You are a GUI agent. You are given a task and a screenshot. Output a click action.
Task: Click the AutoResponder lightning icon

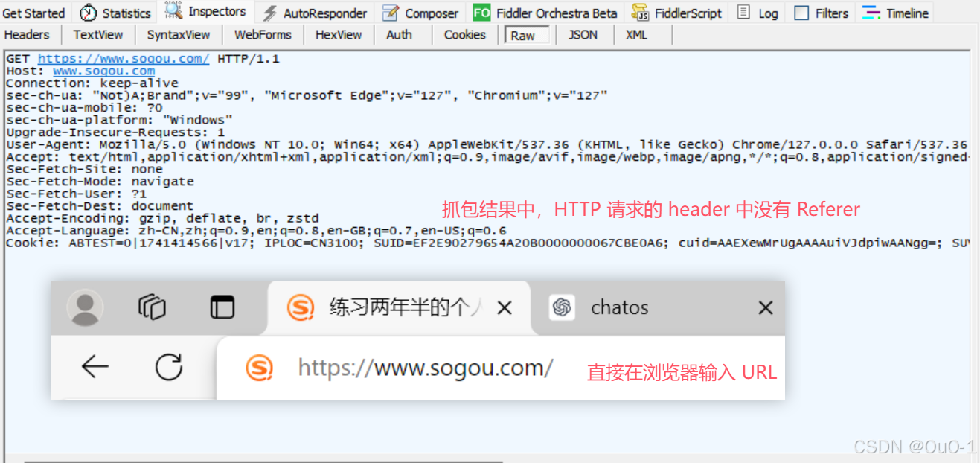(270, 13)
